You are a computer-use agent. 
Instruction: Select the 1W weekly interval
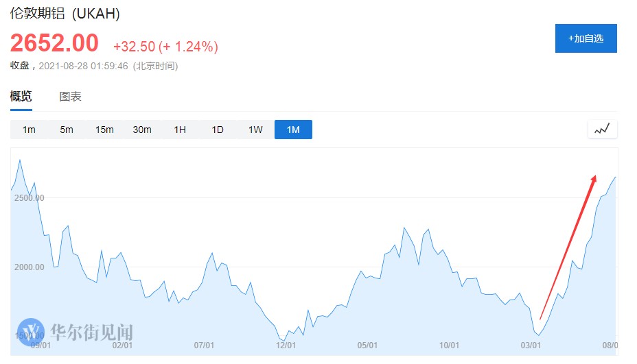(255, 130)
